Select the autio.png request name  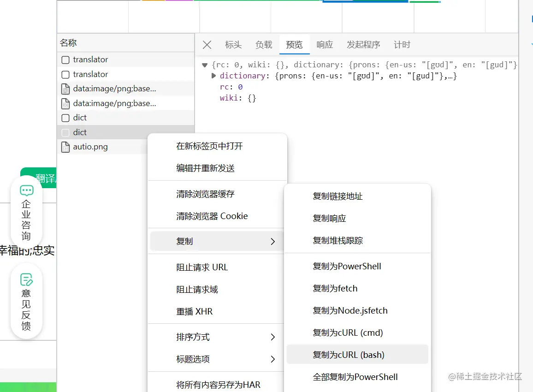tap(90, 147)
